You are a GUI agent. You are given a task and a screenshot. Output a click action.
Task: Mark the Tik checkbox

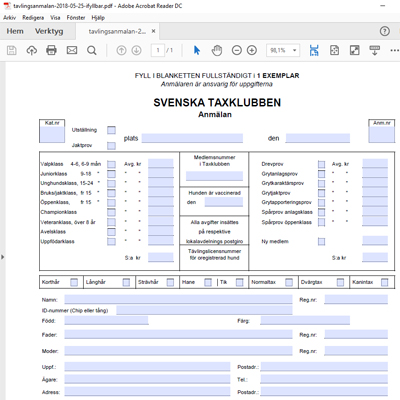click(239, 282)
